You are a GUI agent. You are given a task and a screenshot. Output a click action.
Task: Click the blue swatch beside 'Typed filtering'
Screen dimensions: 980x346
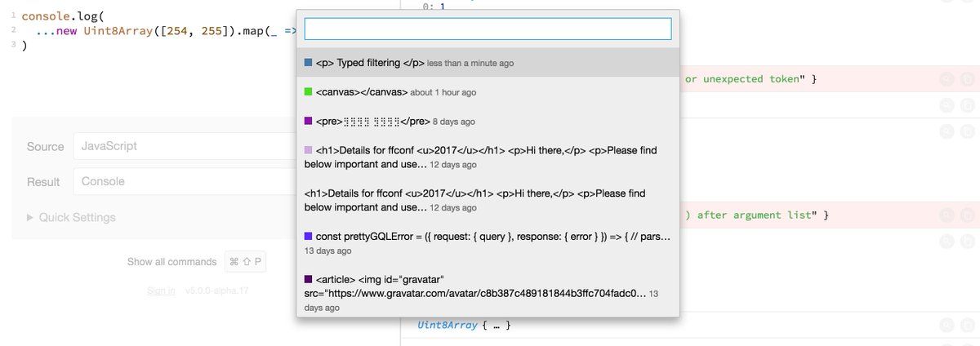(x=308, y=63)
